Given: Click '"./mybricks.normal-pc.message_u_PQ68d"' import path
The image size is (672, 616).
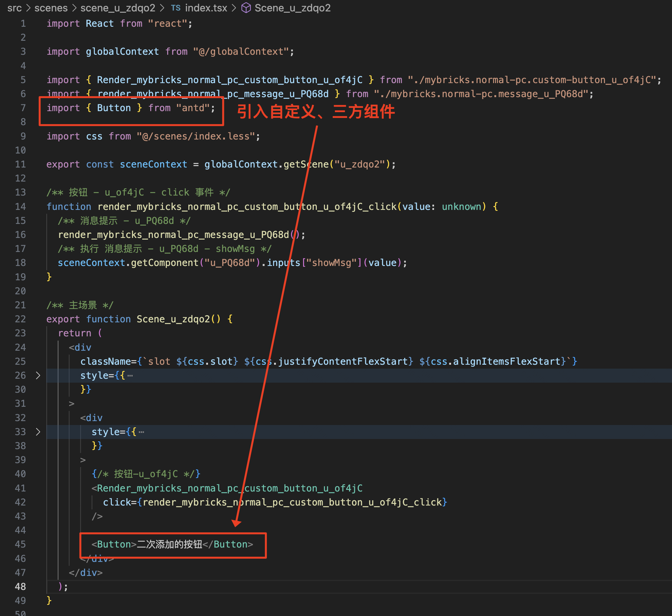Looking at the screenshot, I should 481,94.
